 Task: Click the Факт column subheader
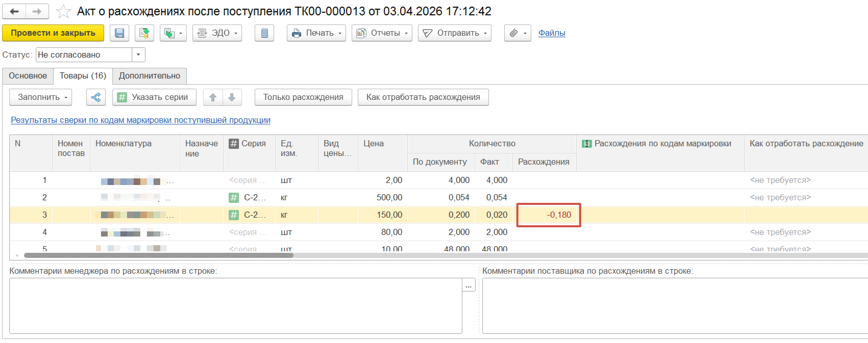click(493, 162)
